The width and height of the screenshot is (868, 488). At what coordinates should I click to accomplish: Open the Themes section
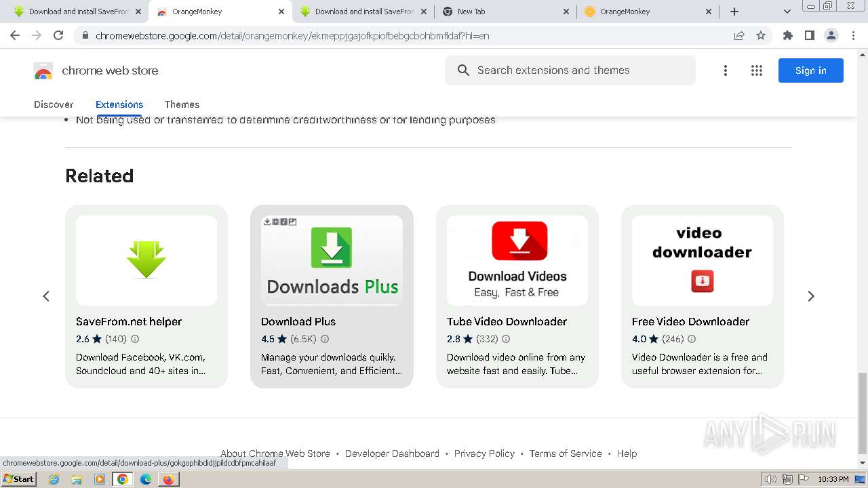click(x=182, y=104)
